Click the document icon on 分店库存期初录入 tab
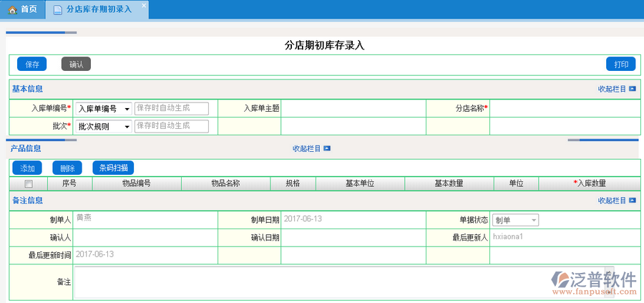 pyautogui.click(x=58, y=9)
